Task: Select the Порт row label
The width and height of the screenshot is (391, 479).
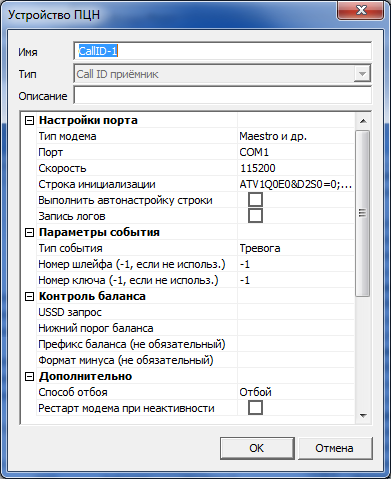Action: (50, 152)
